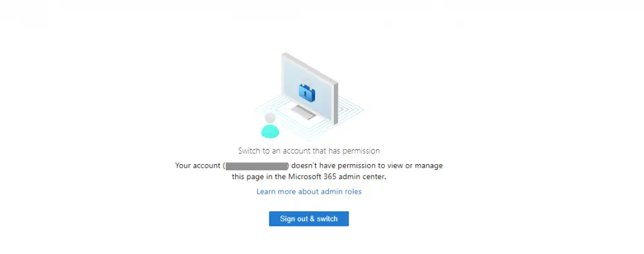Click the grayed-out redacted account email
This screenshot has width=644, height=254.
pyautogui.click(x=257, y=166)
